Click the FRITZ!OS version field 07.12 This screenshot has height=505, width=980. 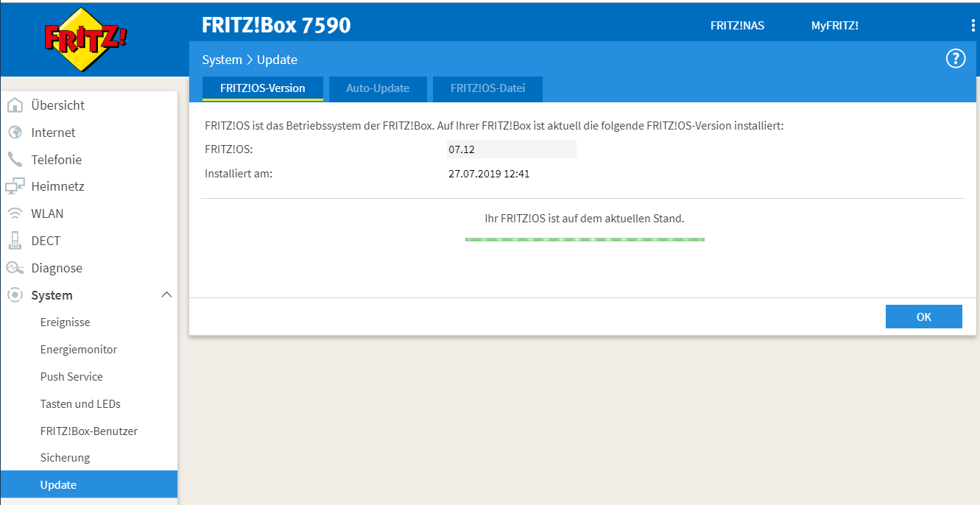[512, 149]
